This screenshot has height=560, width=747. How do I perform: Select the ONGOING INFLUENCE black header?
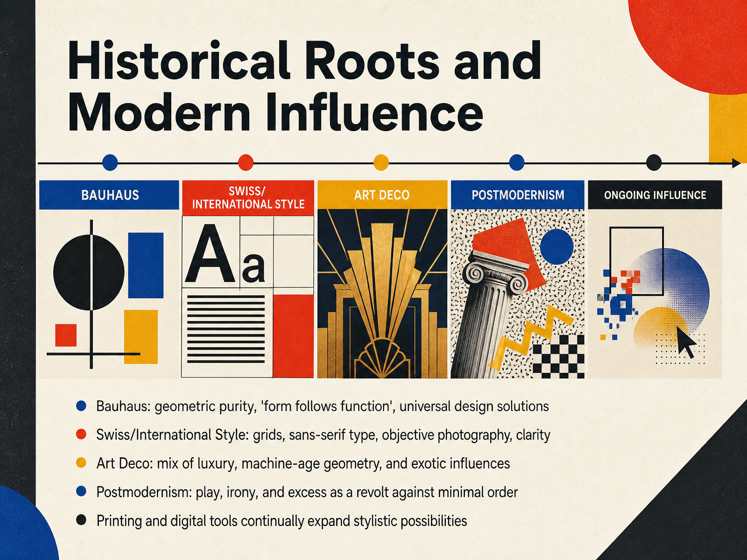tap(655, 195)
